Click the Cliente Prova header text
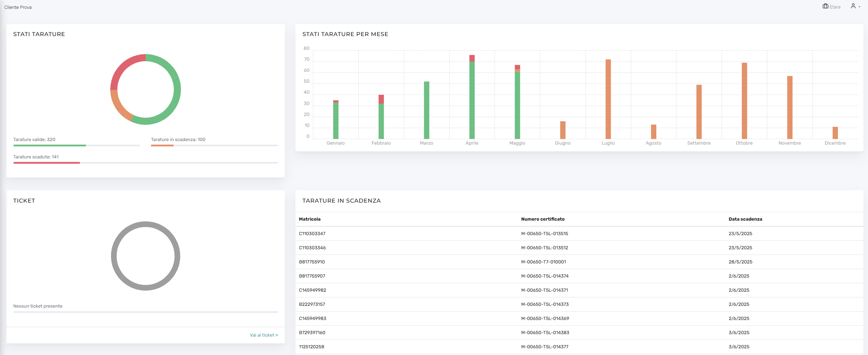Image resolution: width=868 pixels, height=355 pixels. 18,7
